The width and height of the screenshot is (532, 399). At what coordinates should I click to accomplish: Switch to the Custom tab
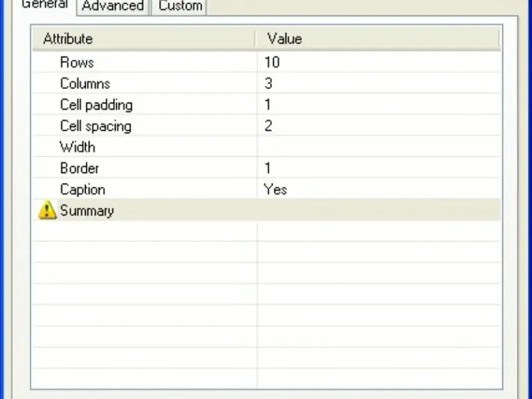[x=180, y=6]
